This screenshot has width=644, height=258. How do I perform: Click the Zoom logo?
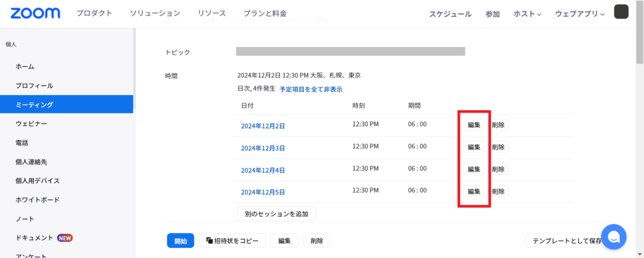(x=35, y=13)
